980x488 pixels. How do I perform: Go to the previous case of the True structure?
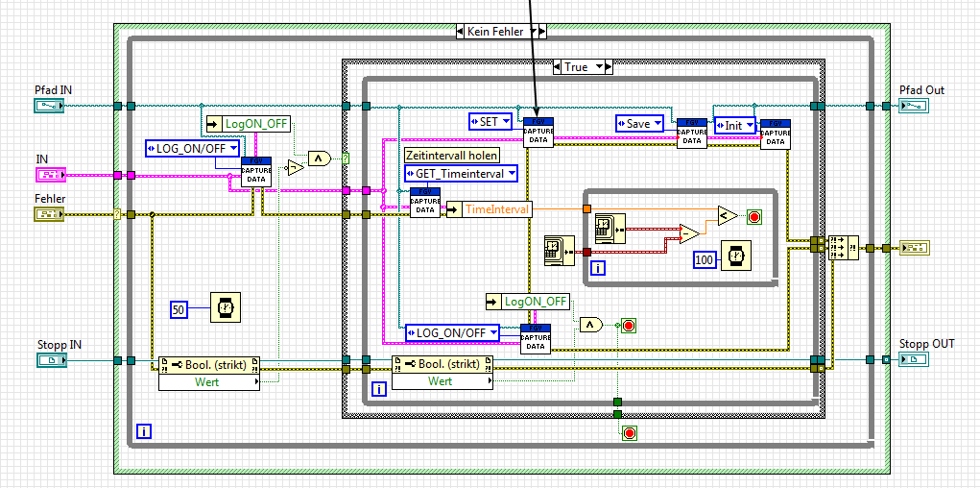pos(558,66)
